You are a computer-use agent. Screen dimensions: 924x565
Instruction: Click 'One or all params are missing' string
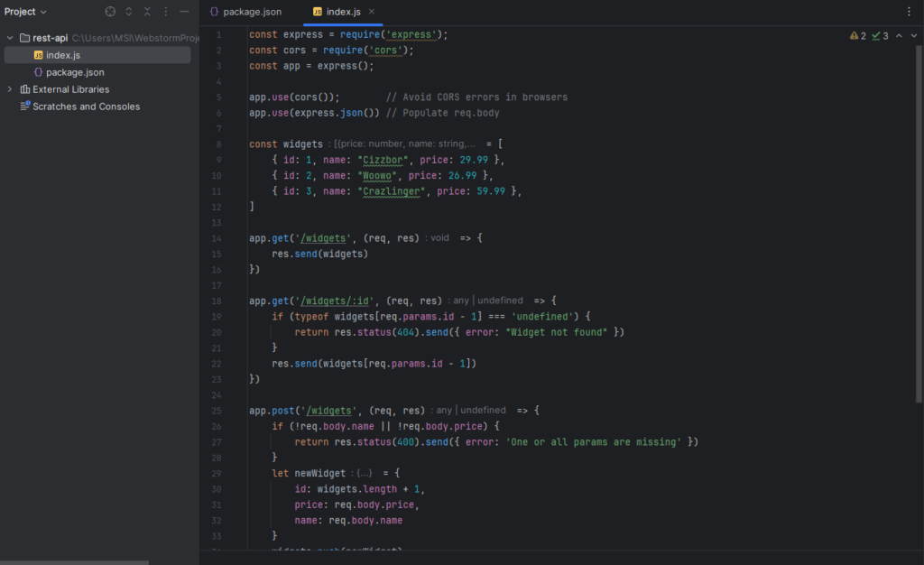[594, 442]
